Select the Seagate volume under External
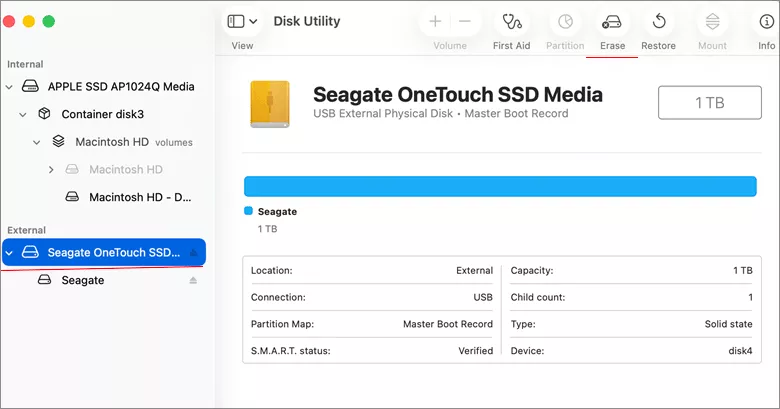The width and height of the screenshot is (780, 409). (83, 281)
